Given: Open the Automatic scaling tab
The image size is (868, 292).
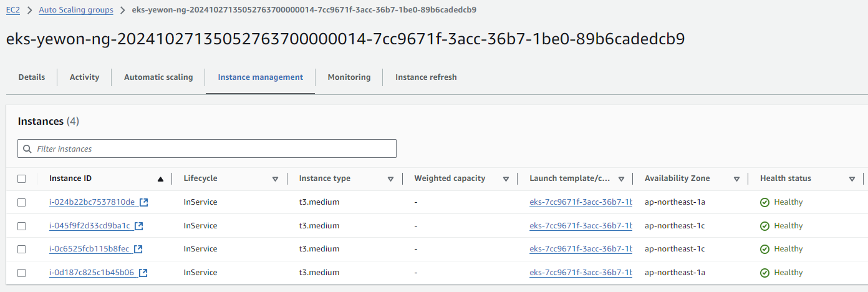Looking at the screenshot, I should click(158, 77).
